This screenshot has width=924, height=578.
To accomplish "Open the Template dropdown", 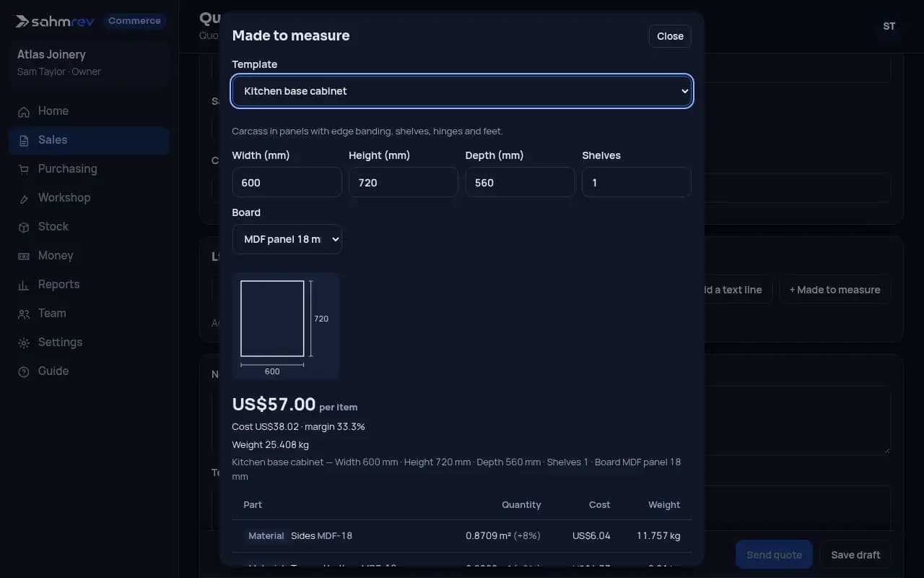I will click(x=462, y=91).
